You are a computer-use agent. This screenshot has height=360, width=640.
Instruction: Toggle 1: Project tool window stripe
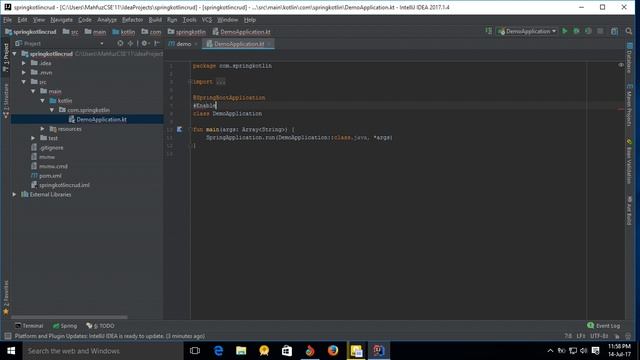click(x=6, y=58)
